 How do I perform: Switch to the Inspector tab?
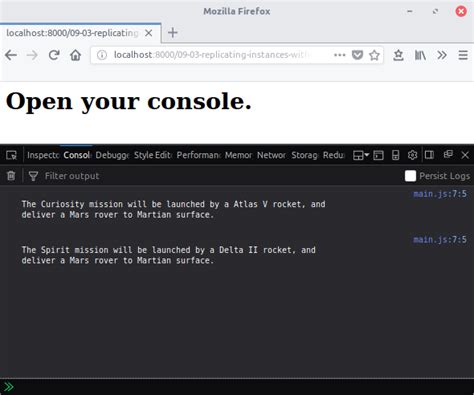coord(43,155)
